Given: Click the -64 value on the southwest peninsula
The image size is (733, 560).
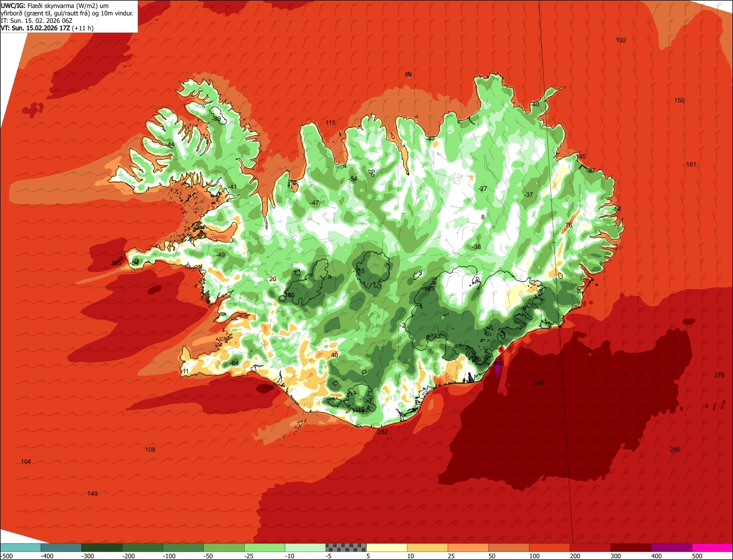Looking at the screenshot, I should click(x=234, y=363).
